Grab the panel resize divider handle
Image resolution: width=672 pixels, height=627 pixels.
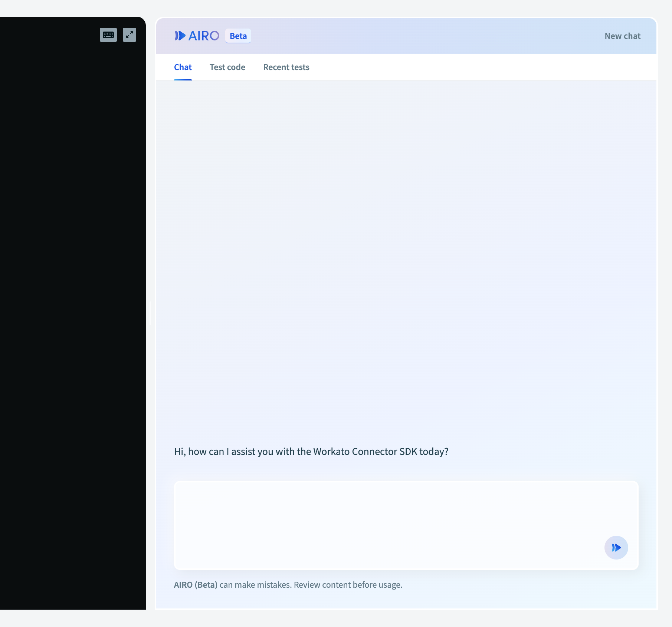click(x=150, y=313)
